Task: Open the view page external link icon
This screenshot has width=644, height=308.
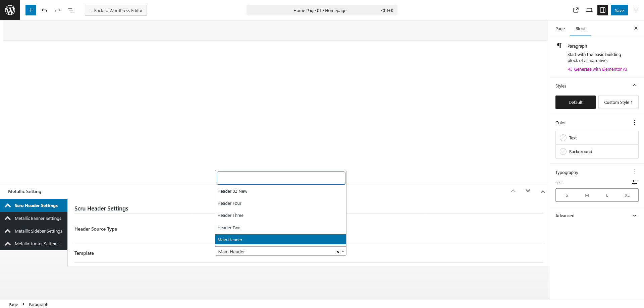Action: 576,10
